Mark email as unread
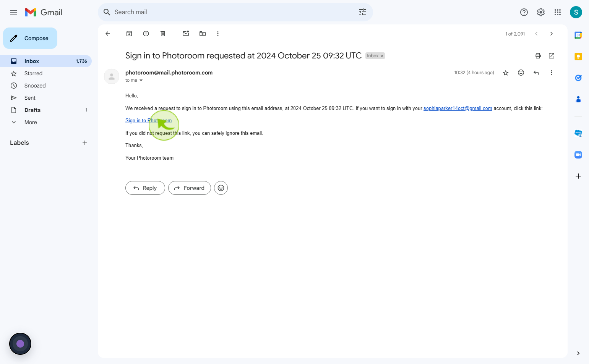Viewport: 589px width, 364px height. tap(186, 34)
